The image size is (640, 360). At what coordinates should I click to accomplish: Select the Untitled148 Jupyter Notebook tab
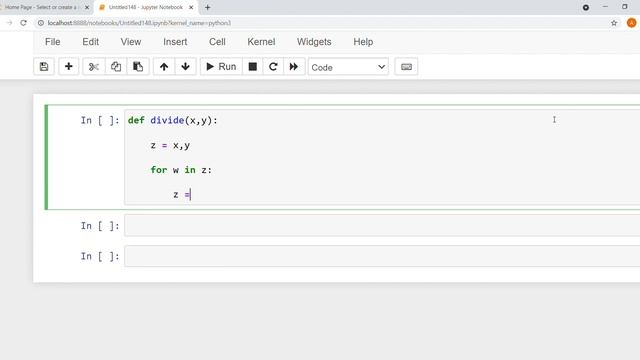tap(146, 7)
